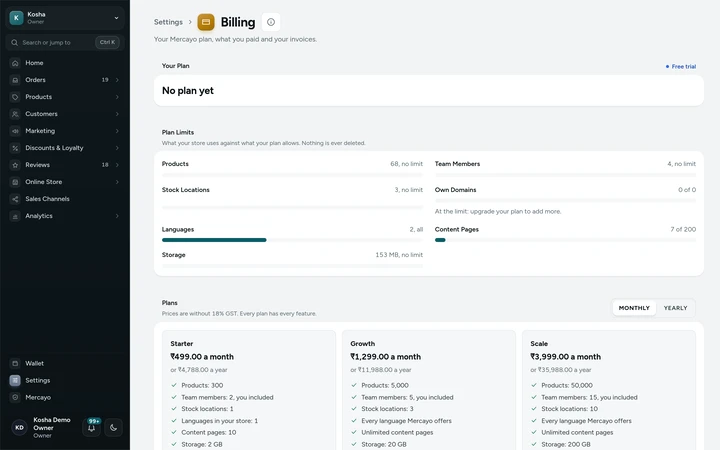
Task: Expand the Orders submenu chevron
Action: coord(117,80)
